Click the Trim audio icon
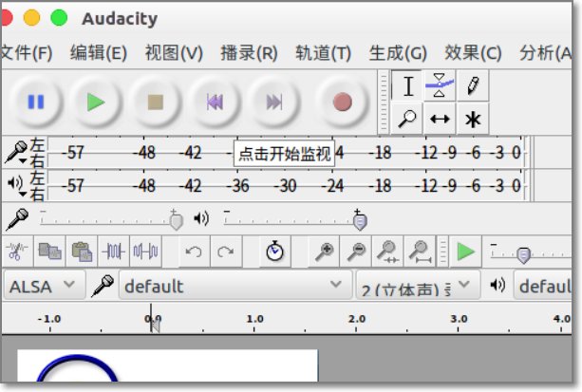 pos(114,252)
